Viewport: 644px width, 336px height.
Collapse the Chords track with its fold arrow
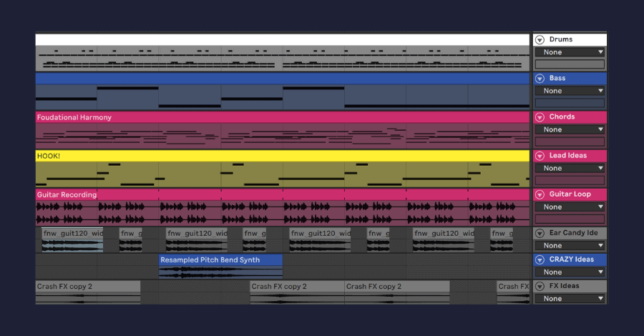[x=540, y=117]
